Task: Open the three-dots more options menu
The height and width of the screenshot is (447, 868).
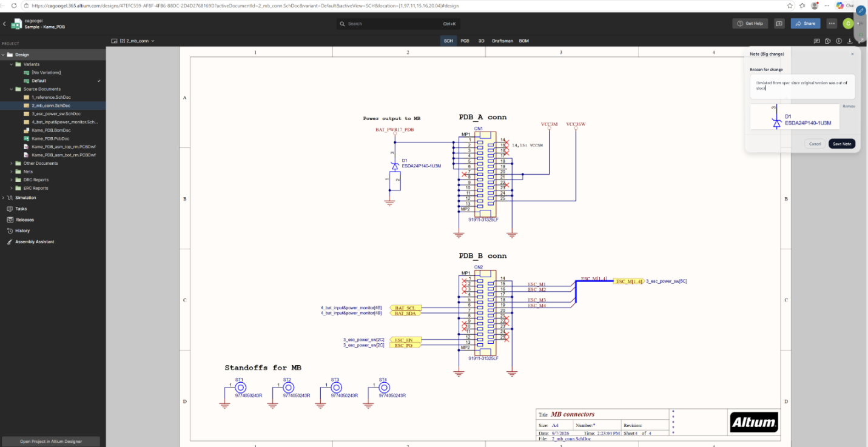Action: tap(832, 23)
